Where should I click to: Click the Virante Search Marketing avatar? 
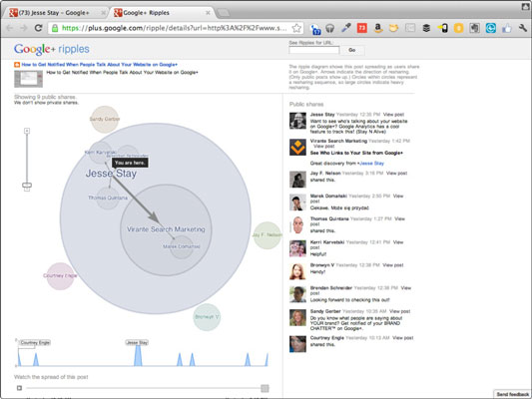(297, 147)
